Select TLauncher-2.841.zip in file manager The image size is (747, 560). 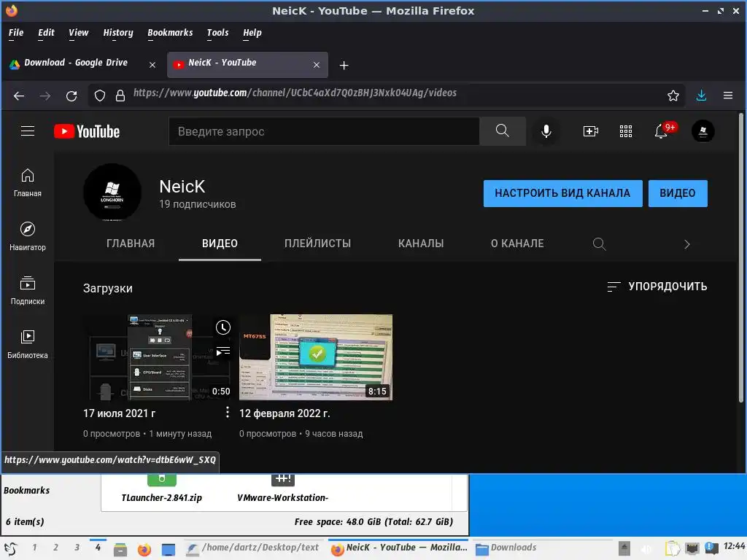(161, 489)
